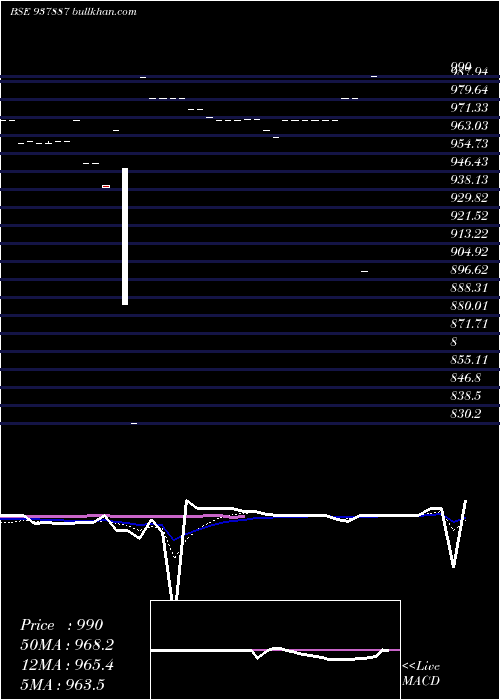The image size is (500, 700).
Task: Click the 896.62 price axis label
Action: point(469,270)
